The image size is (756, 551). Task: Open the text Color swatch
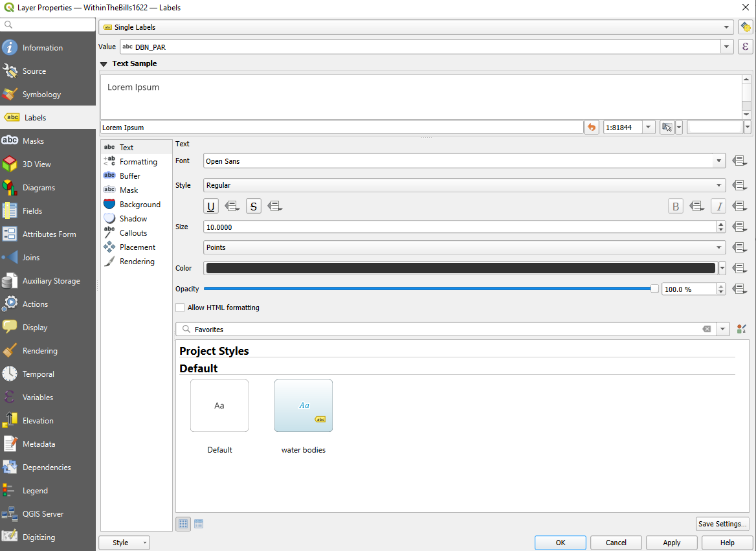pyautogui.click(x=461, y=267)
